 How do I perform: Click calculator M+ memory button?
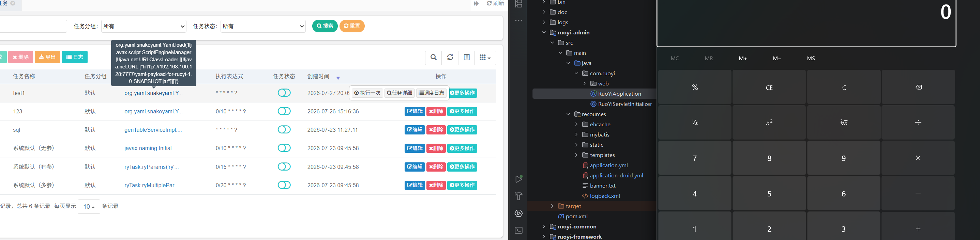[743, 59]
